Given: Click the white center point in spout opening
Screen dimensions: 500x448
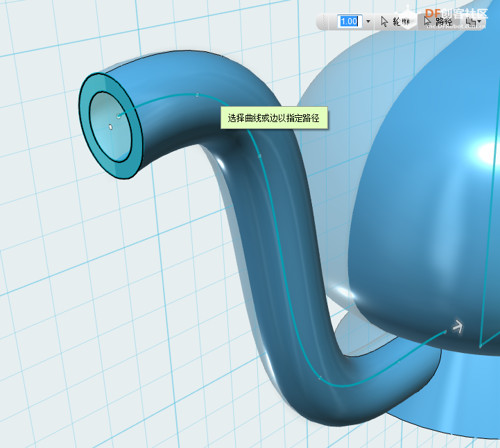Looking at the screenshot, I should click(110, 126).
